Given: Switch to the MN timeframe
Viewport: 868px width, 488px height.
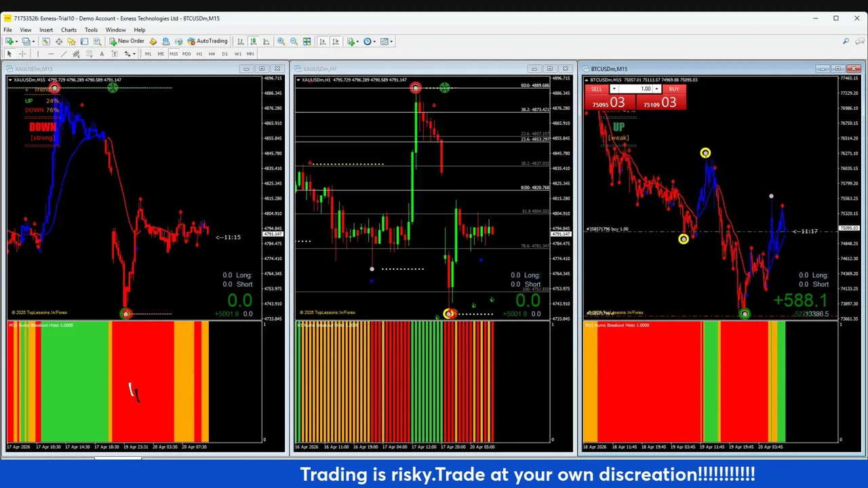Looking at the screenshot, I should pyautogui.click(x=250, y=54).
